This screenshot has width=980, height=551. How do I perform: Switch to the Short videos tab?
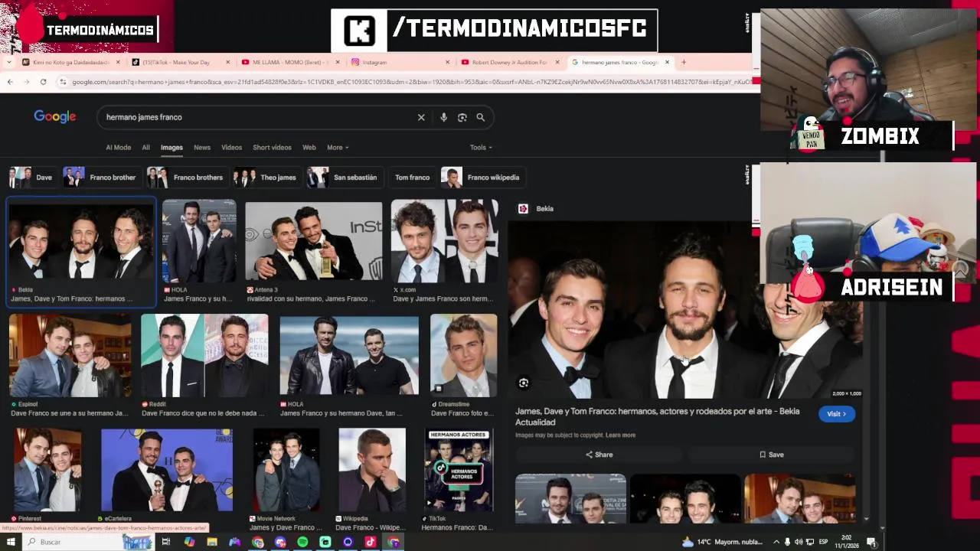(x=272, y=147)
